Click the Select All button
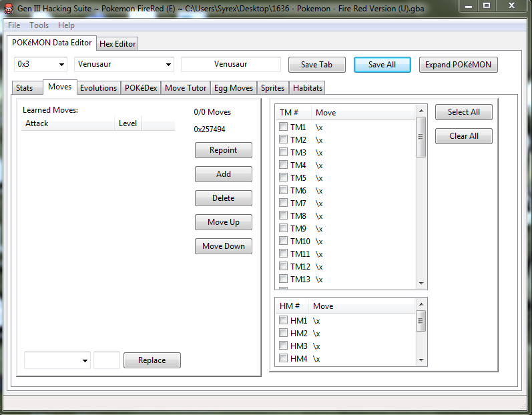 [x=464, y=112]
